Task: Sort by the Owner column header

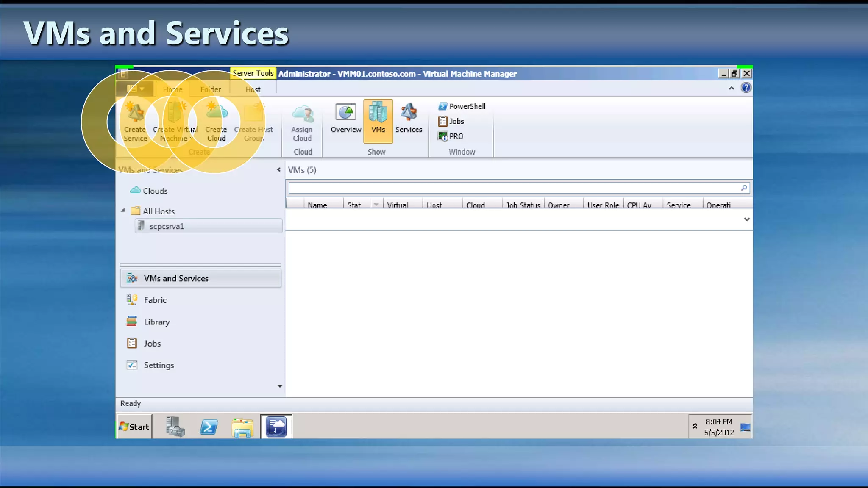Action: tap(564, 204)
